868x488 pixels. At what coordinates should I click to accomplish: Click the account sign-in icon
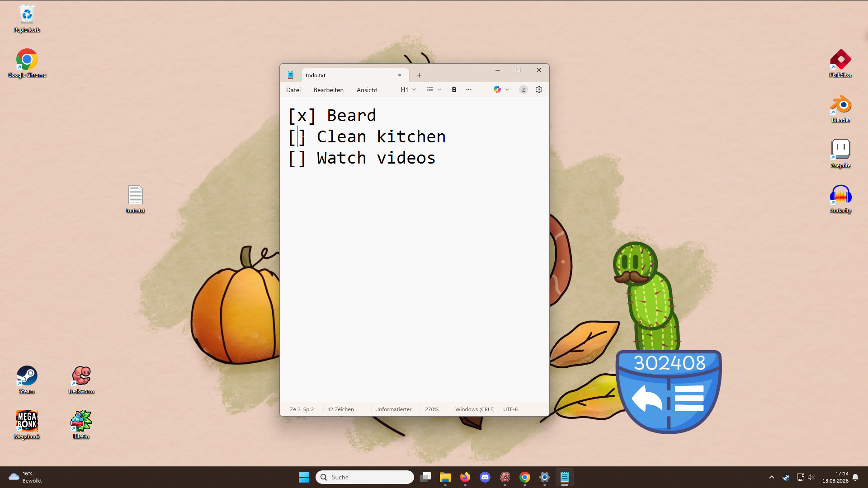523,89
